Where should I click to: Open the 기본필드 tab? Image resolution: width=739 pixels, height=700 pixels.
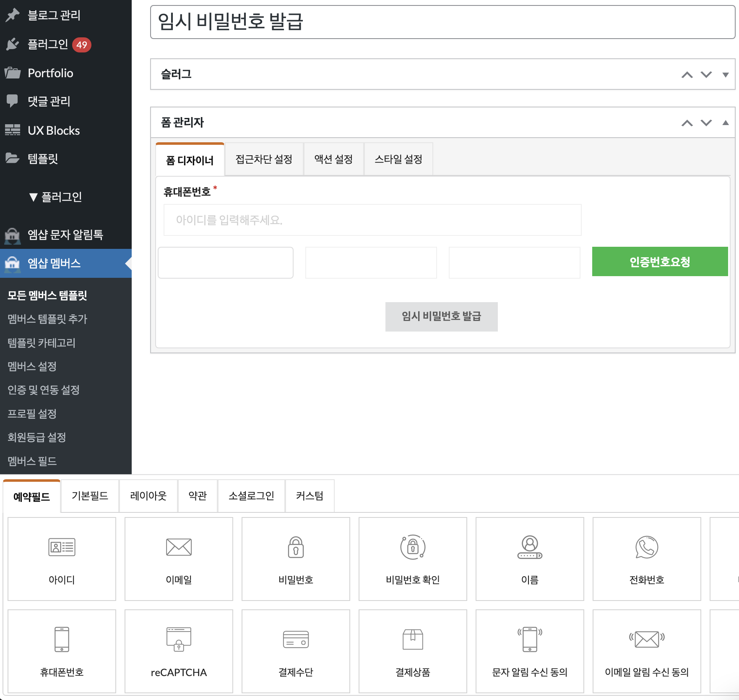tap(90, 496)
